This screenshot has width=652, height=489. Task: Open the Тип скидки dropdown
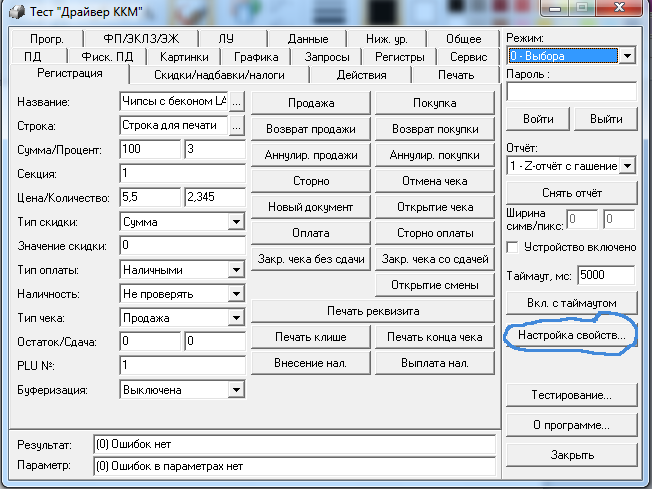click(x=236, y=222)
